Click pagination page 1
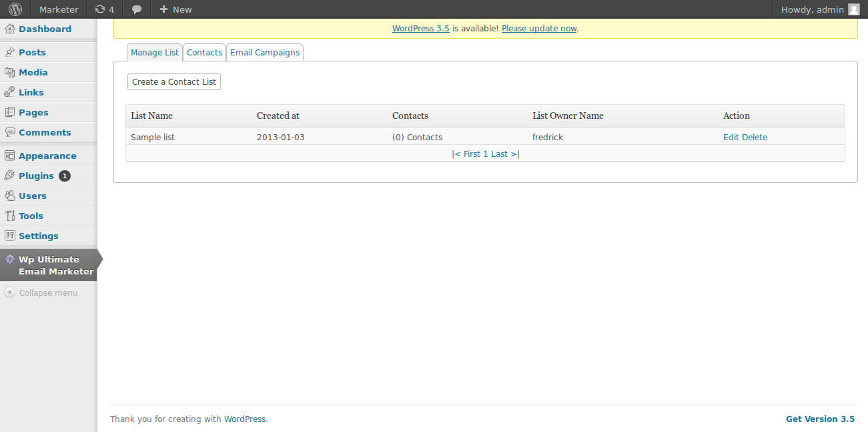 coord(486,154)
